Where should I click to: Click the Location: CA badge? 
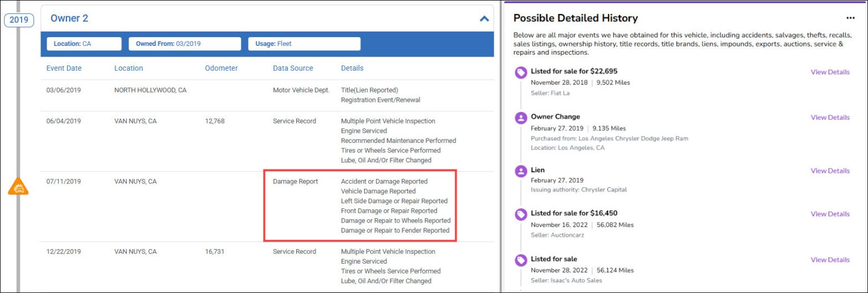(x=84, y=44)
